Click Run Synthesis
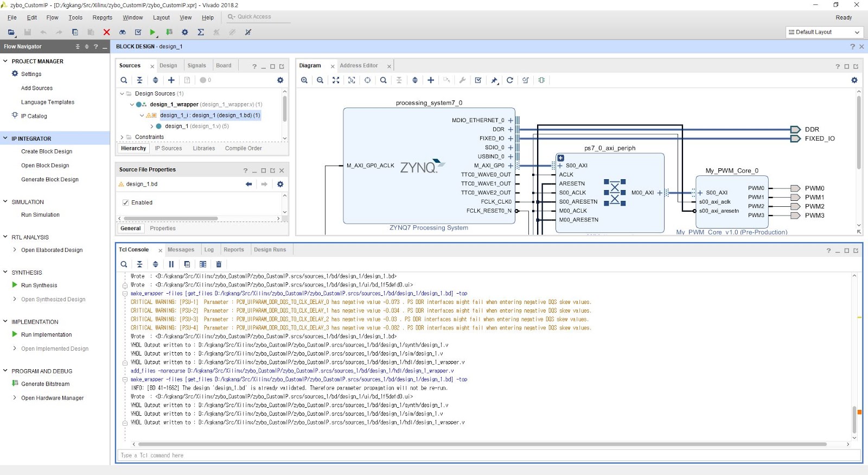Screen dimensions: 868x475 [x=39, y=285]
